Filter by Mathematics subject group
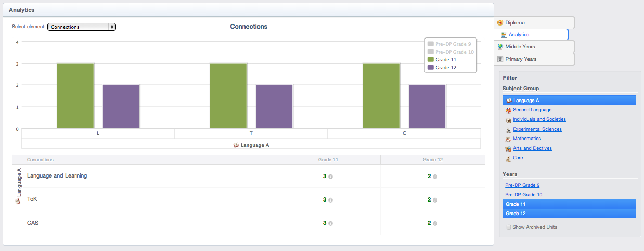The height and width of the screenshot is (251, 644). tap(527, 139)
